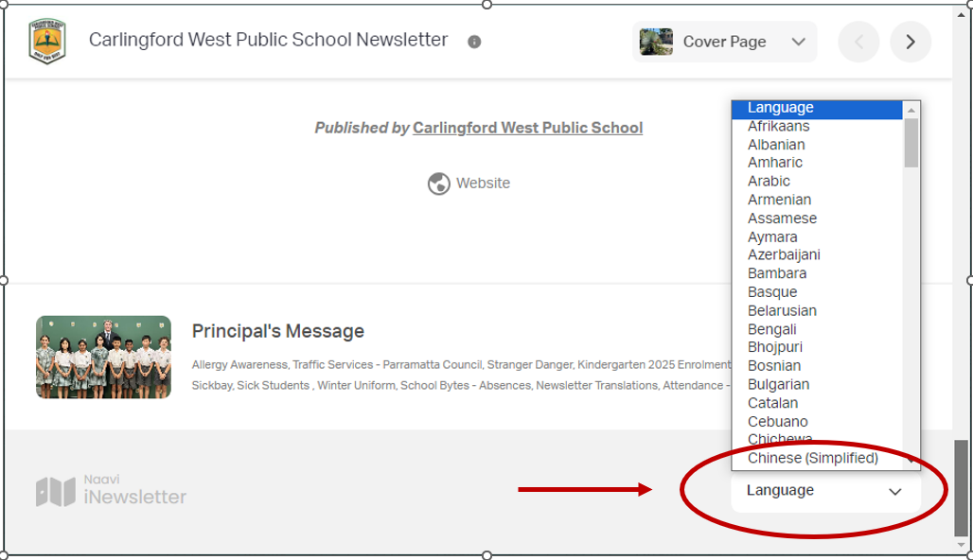Click the globe Website icon
973x560 pixels.
click(438, 184)
